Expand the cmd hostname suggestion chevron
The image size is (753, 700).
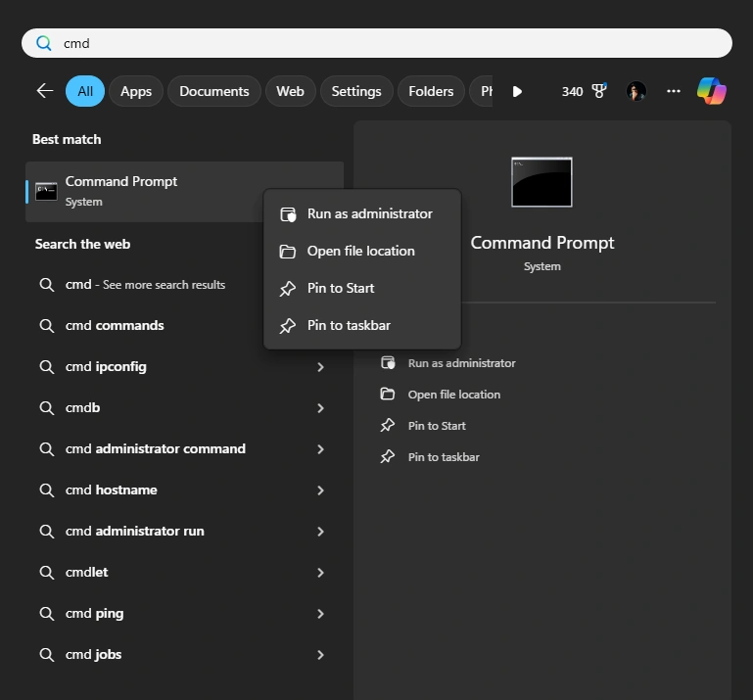[x=320, y=490]
